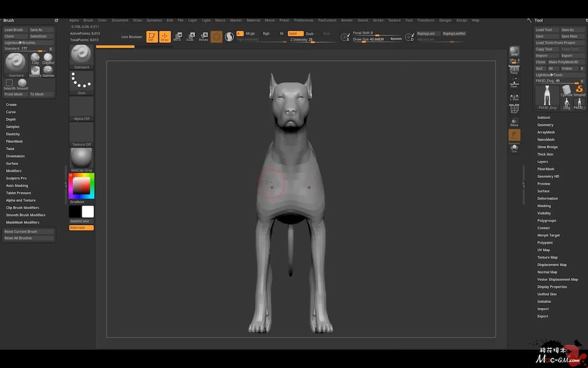Activate the Edit mode icon
This screenshot has height=368, width=588.
[x=152, y=37]
